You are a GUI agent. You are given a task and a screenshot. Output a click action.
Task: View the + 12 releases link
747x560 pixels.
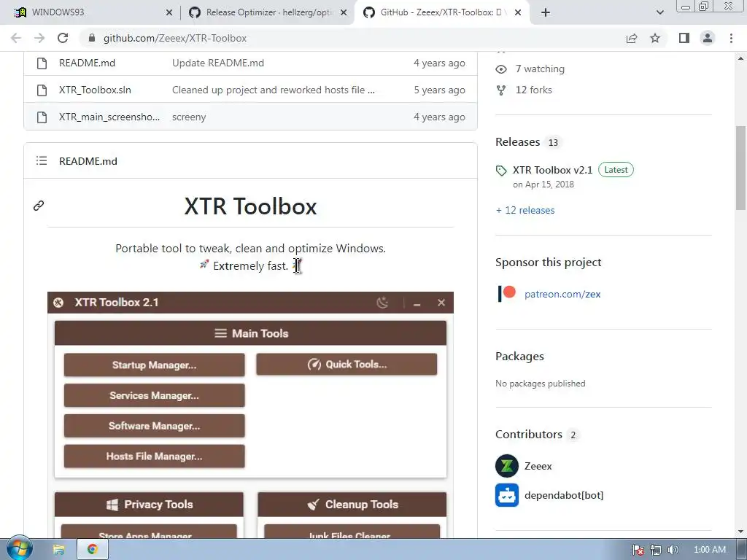[525, 210]
